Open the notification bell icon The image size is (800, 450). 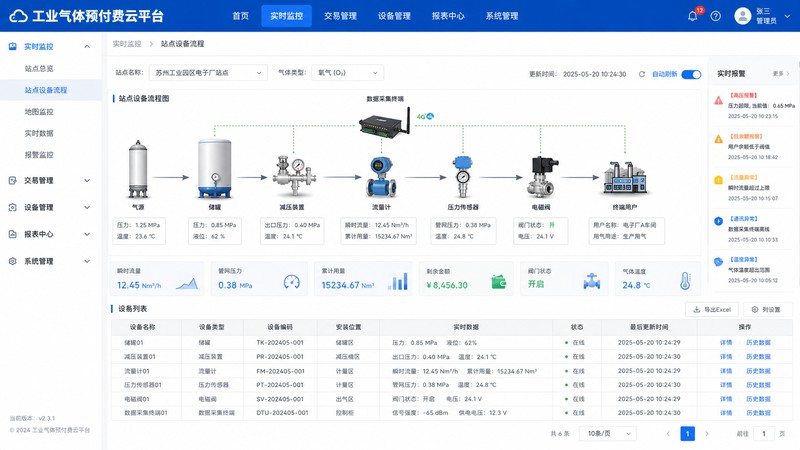click(692, 16)
